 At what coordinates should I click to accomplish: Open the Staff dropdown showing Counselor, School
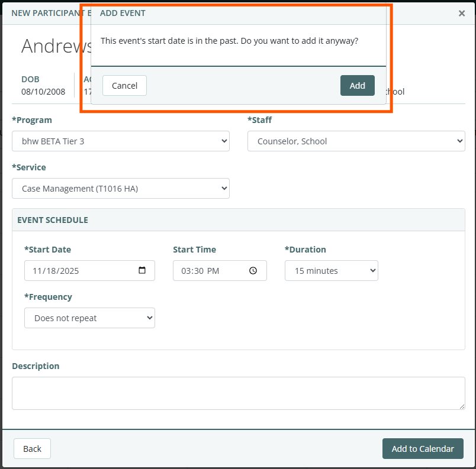[356, 141]
